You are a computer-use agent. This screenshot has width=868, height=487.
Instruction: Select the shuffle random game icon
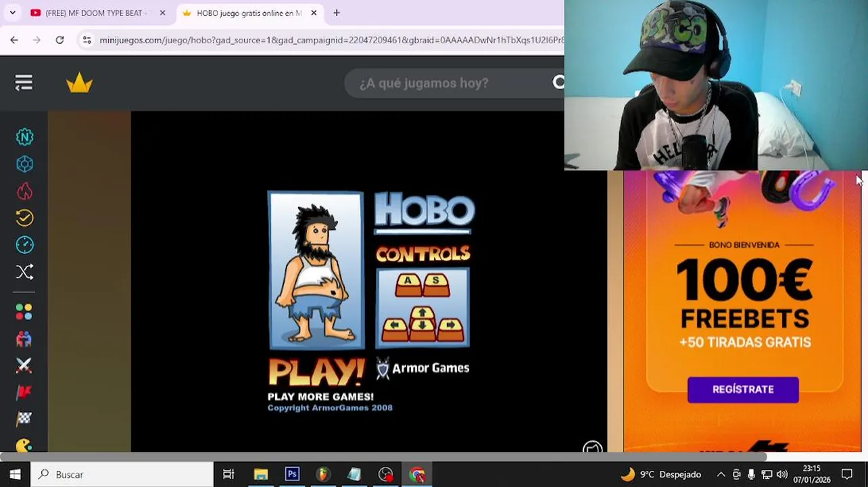(24, 272)
